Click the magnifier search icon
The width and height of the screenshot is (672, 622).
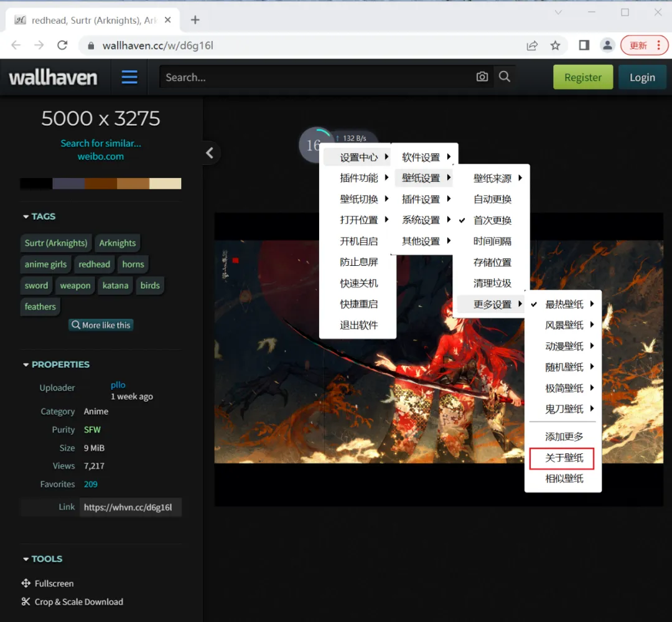pos(505,77)
